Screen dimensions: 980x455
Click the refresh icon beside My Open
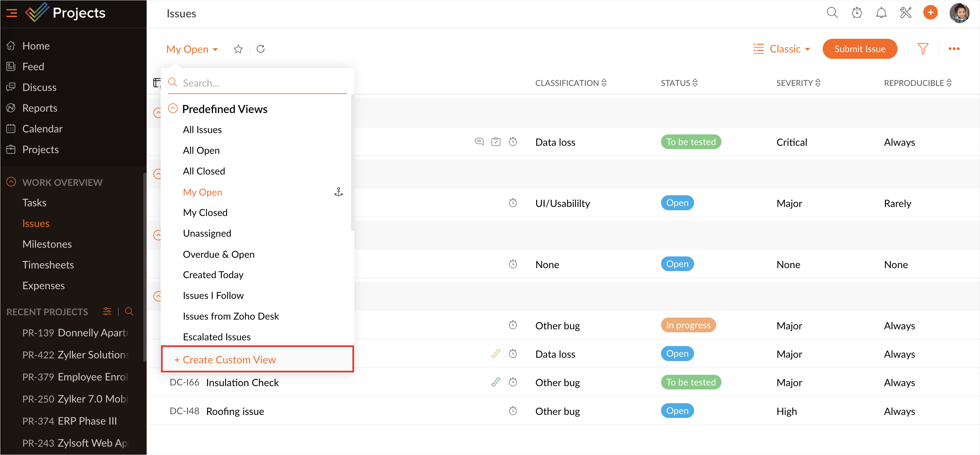(x=261, y=49)
